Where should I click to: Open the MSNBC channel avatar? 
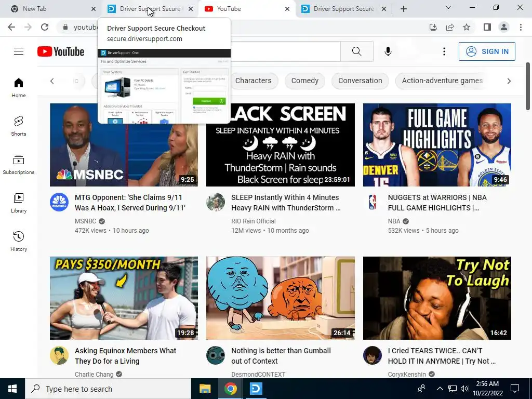[59, 202]
